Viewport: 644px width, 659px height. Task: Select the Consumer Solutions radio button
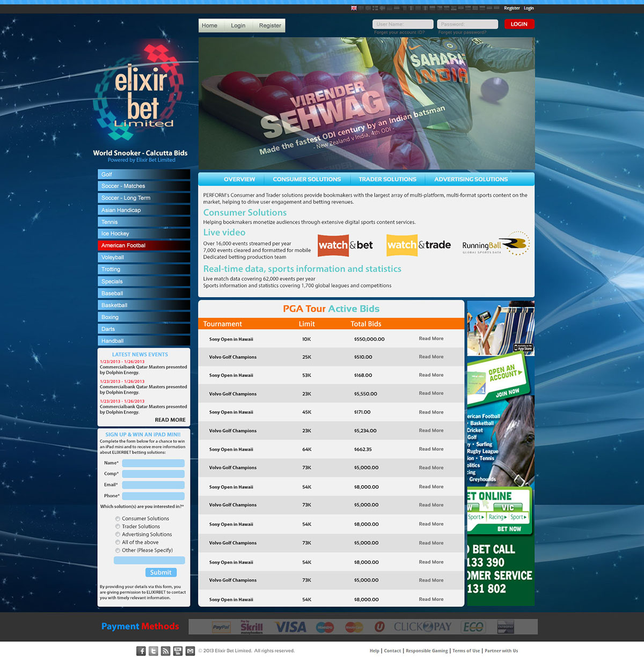click(118, 519)
